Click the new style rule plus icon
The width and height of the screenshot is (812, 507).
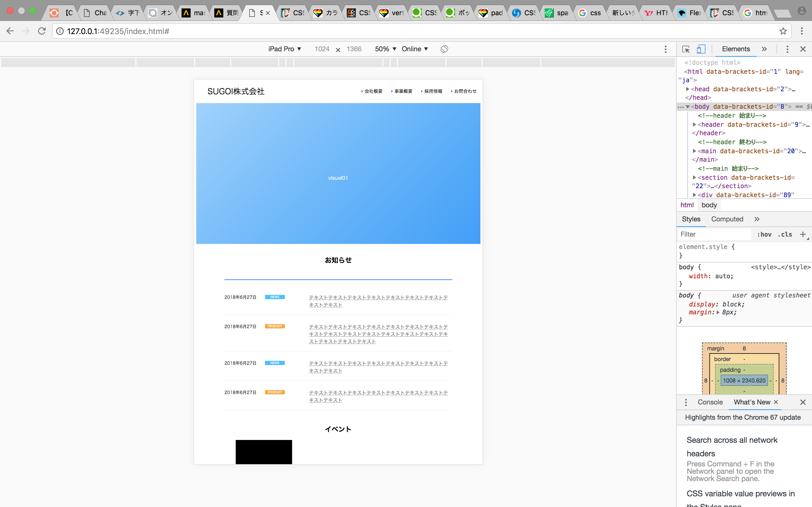(x=803, y=234)
